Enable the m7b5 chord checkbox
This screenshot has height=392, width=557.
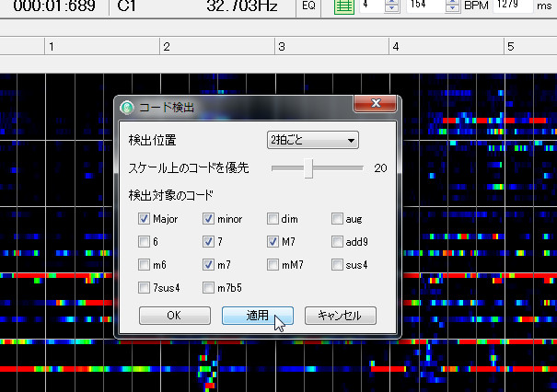(208, 287)
